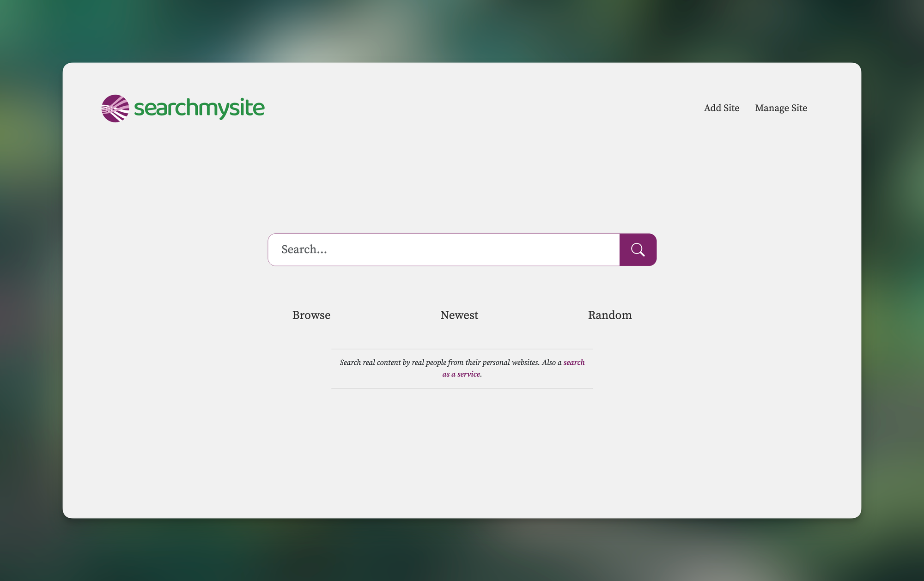Open the Manage Site page
The image size is (924, 581).
point(781,108)
